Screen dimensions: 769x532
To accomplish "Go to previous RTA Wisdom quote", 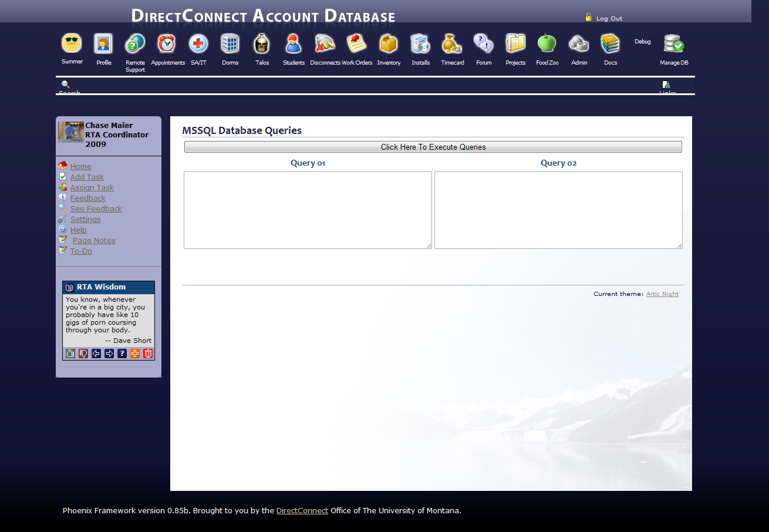I will pyautogui.click(x=96, y=353).
